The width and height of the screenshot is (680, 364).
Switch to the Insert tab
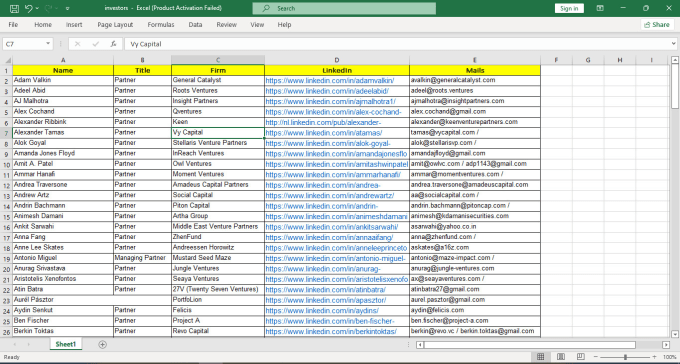click(x=74, y=25)
